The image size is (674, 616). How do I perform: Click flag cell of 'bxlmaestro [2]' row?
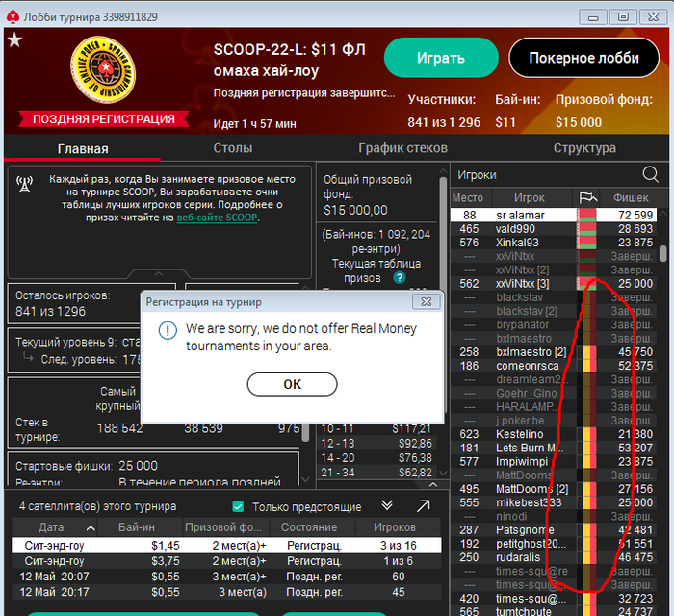[587, 352]
